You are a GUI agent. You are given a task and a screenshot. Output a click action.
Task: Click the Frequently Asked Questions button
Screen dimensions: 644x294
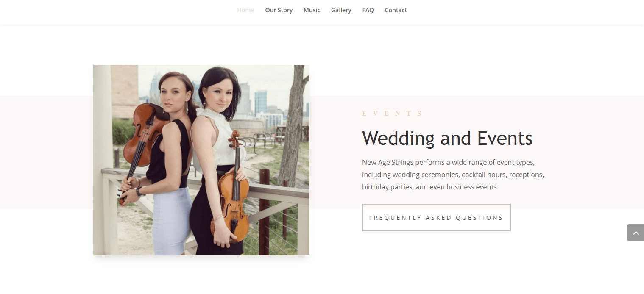[x=436, y=218]
